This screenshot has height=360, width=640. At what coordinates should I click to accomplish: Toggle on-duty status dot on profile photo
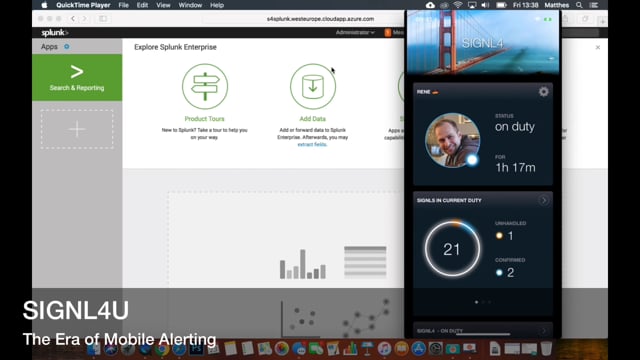pos(472,160)
